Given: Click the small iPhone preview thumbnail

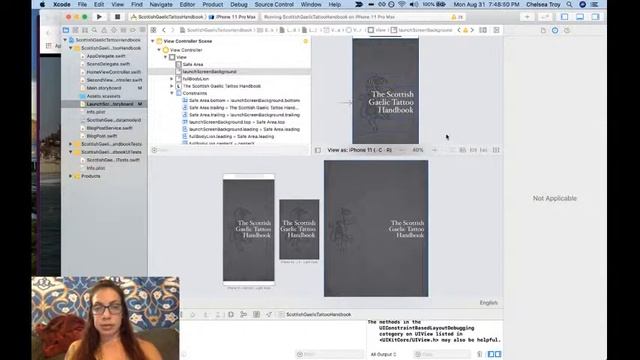Looking at the screenshot, I should 299,229.
